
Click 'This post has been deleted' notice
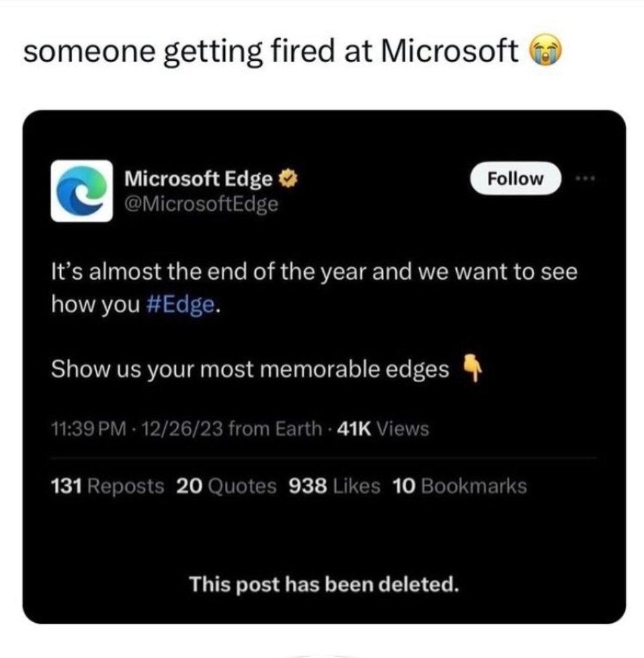pyautogui.click(x=324, y=584)
